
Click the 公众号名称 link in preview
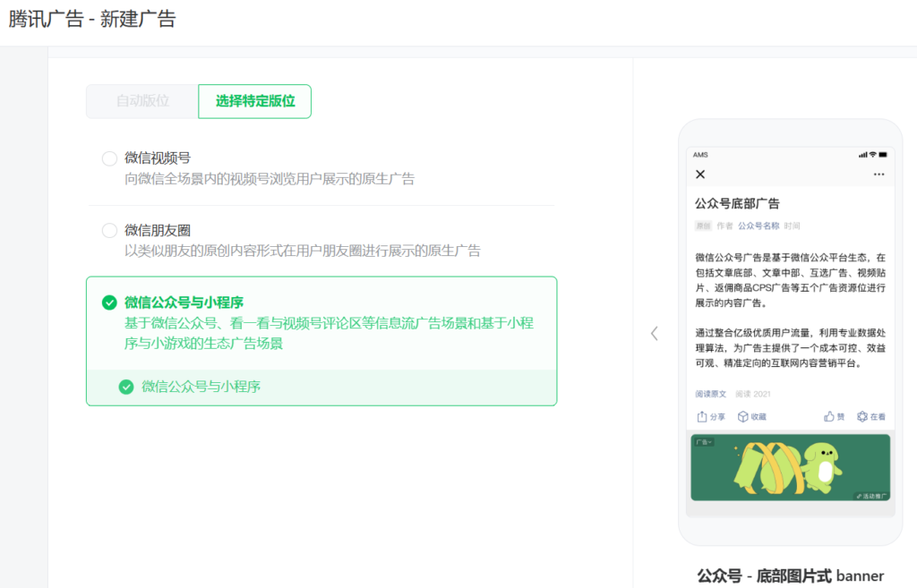click(758, 226)
